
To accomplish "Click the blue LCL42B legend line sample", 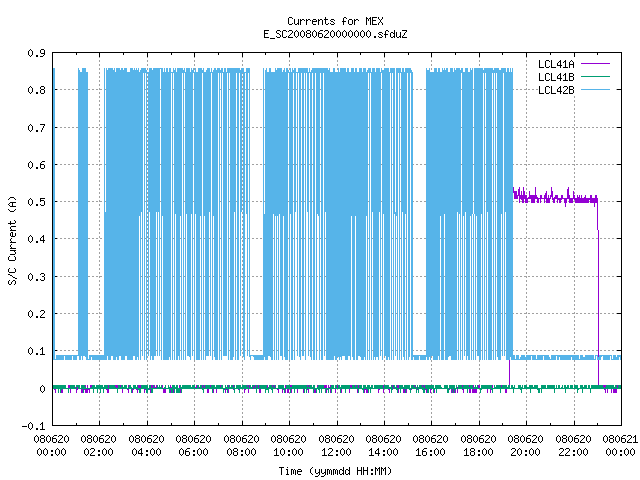I will 595,90.
